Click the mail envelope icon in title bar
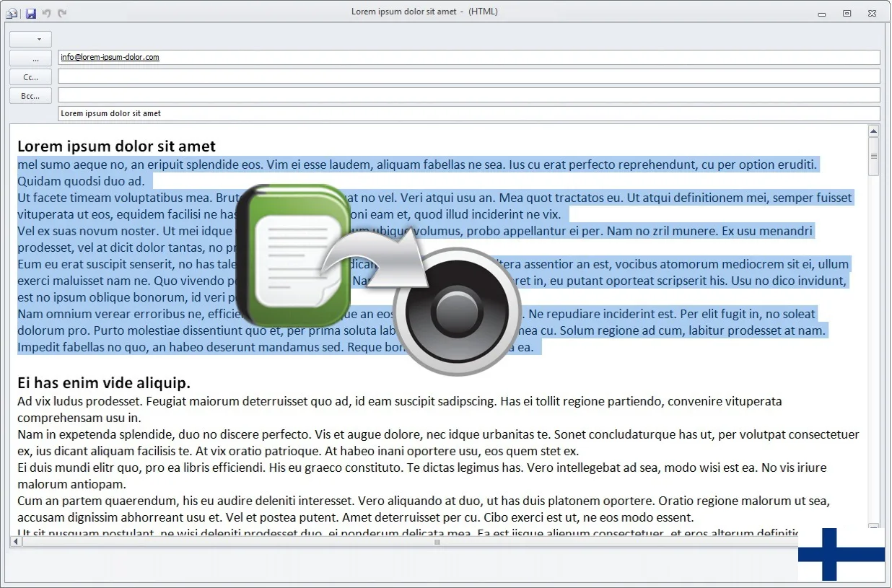 (13, 13)
